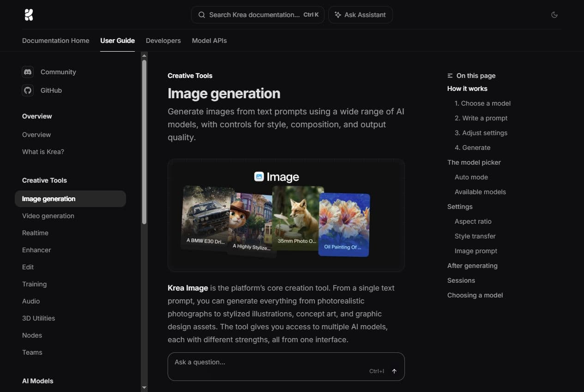The width and height of the screenshot is (584, 392).
Task: Jump to Image prompt section
Action: 476,251
